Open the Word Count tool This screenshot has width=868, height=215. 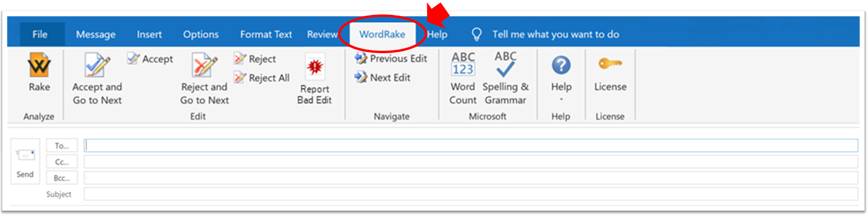point(463,79)
